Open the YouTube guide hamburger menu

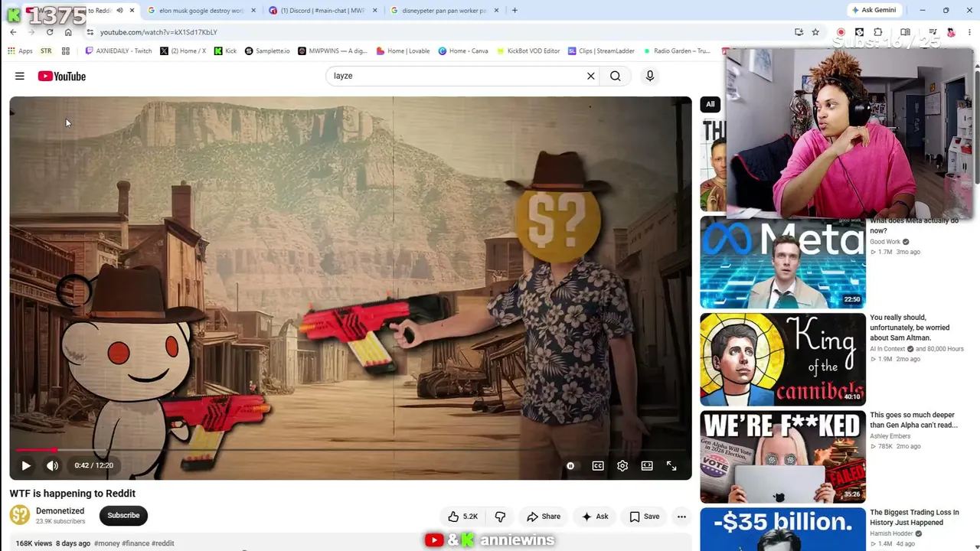(20, 76)
